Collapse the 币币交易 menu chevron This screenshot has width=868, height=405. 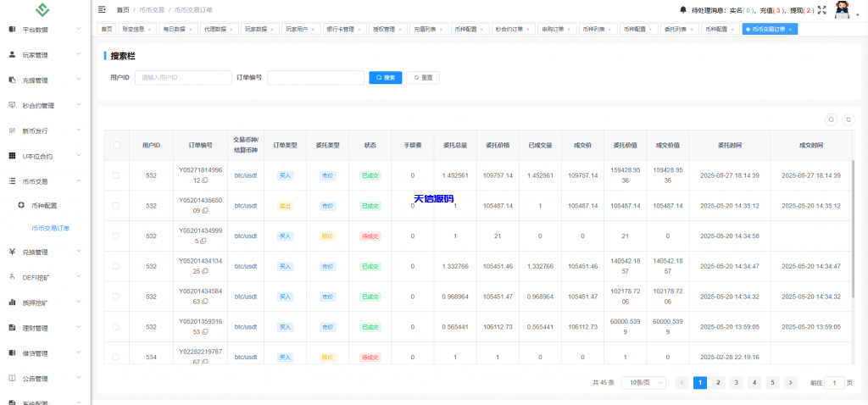(x=79, y=181)
